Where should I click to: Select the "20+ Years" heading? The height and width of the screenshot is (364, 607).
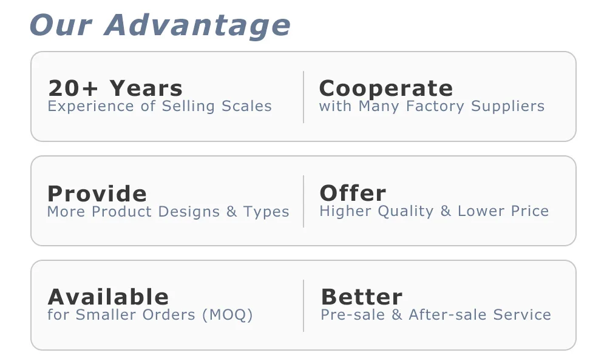tap(115, 89)
